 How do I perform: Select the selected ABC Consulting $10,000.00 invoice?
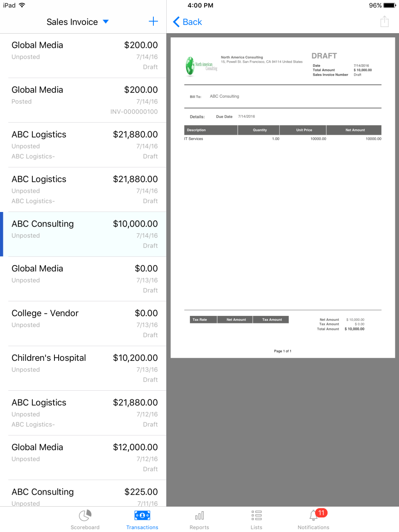[83, 234]
